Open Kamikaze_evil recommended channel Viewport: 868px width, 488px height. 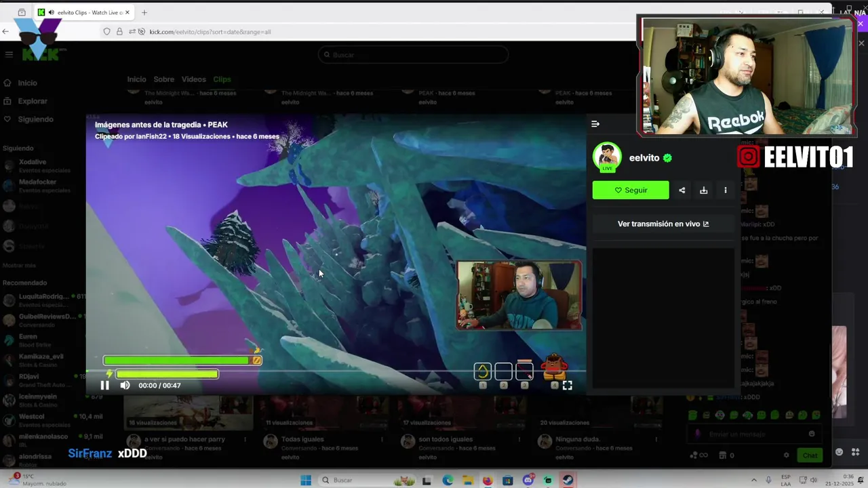[43, 360]
